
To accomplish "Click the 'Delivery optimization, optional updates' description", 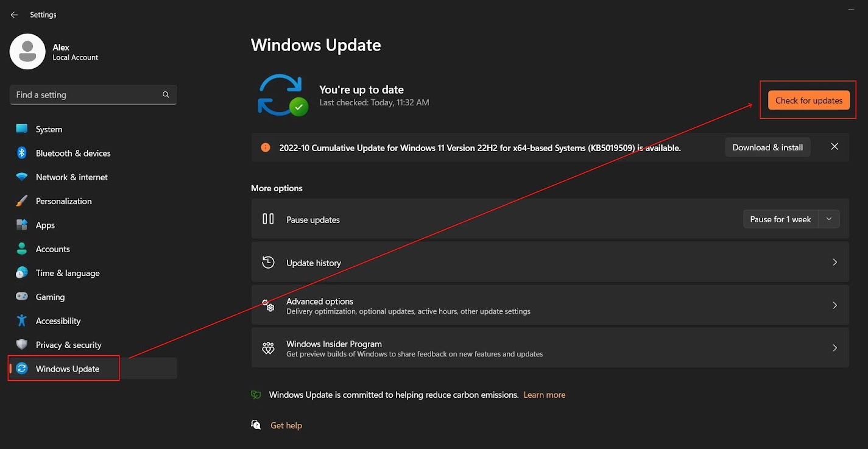I will 408,311.
